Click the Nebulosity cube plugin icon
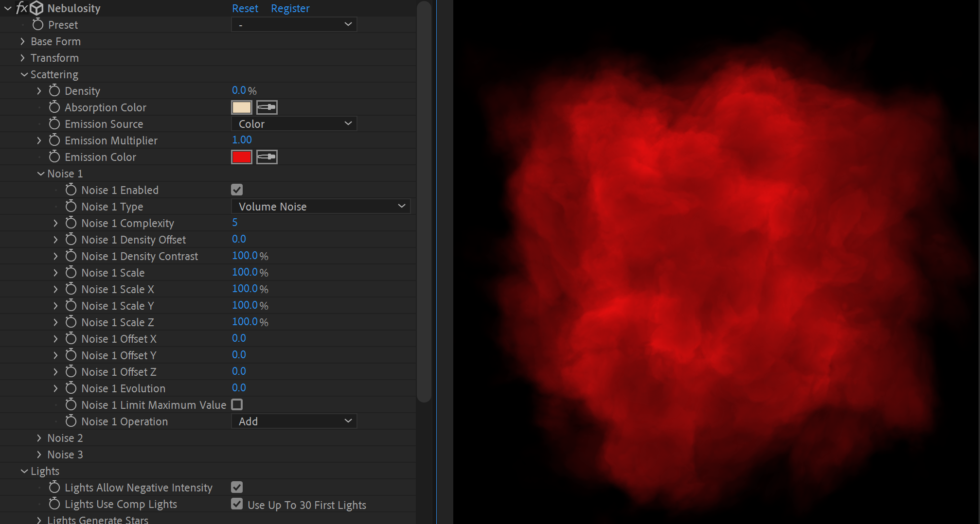Image resolution: width=980 pixels, height=524 pixels. (x=36, y=8)
